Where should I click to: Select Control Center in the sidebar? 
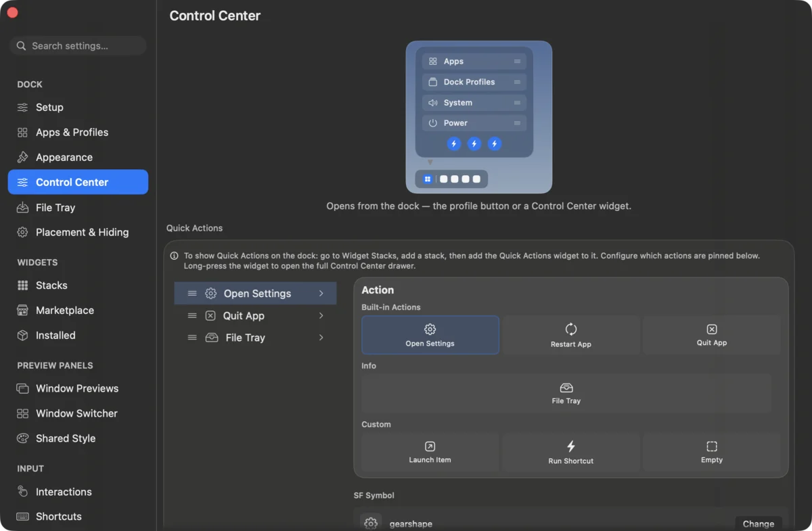(x=78, y=182)
